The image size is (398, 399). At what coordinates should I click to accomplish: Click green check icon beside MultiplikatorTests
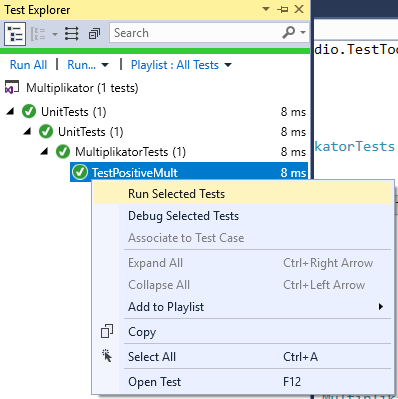63,152
